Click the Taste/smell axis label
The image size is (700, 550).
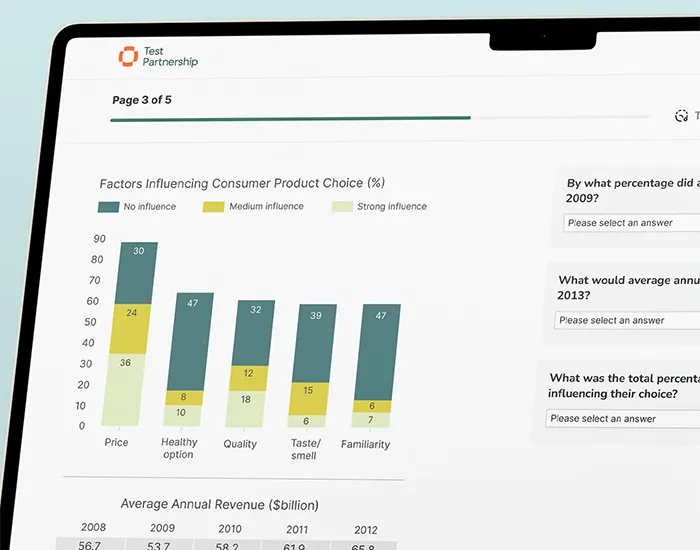(x=305, y=450)
